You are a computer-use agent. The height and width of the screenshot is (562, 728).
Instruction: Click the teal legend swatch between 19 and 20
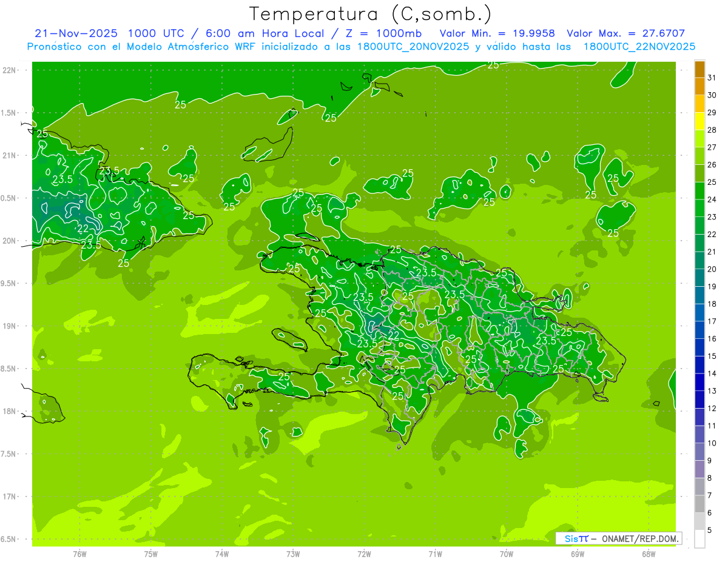point(699,278)
